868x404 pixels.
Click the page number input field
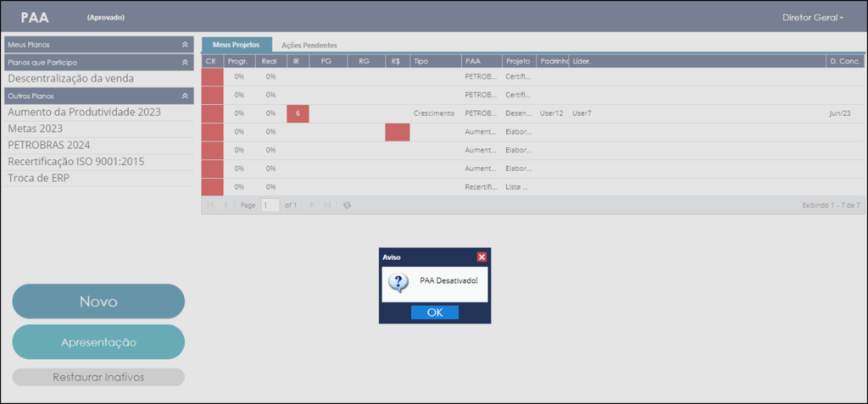tap(270, 205)
